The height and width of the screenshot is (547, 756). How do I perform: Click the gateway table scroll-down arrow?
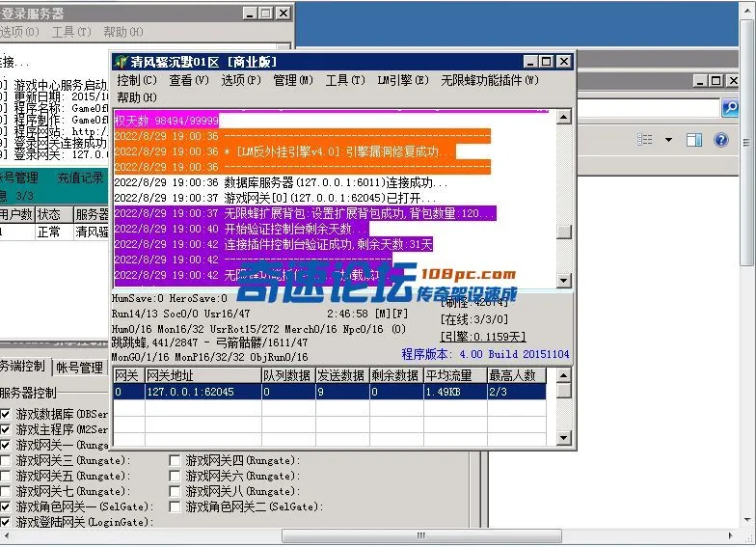[563, 438]
